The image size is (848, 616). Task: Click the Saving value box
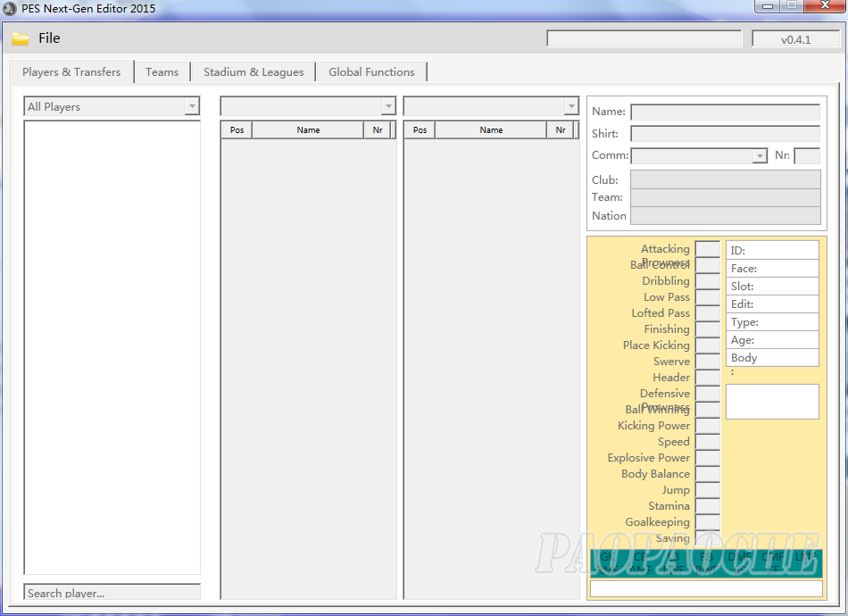click(x=707, y=537)
